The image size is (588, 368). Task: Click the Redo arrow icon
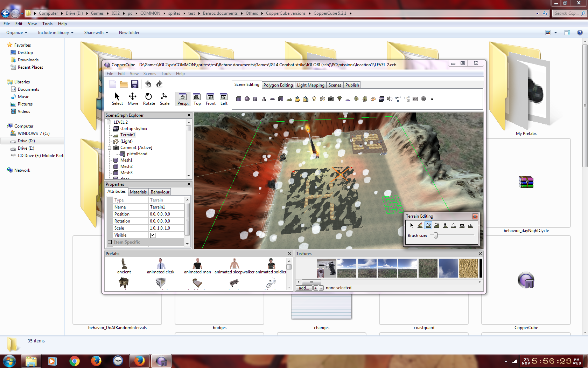pos(159,84)
